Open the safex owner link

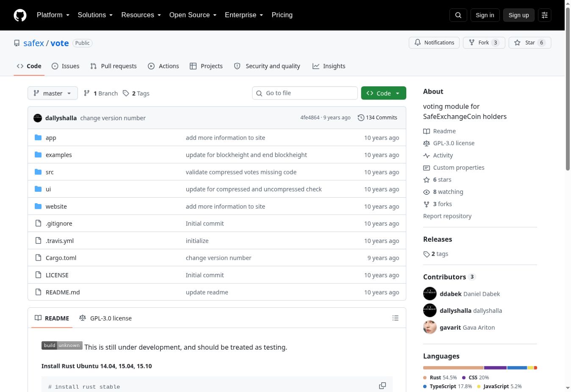tap(33, 43)
